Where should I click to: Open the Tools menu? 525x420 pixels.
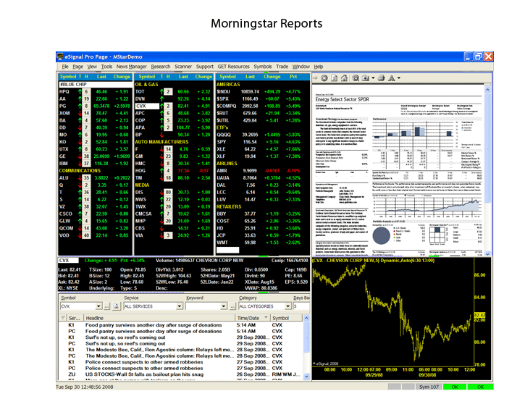coord(106,67)
